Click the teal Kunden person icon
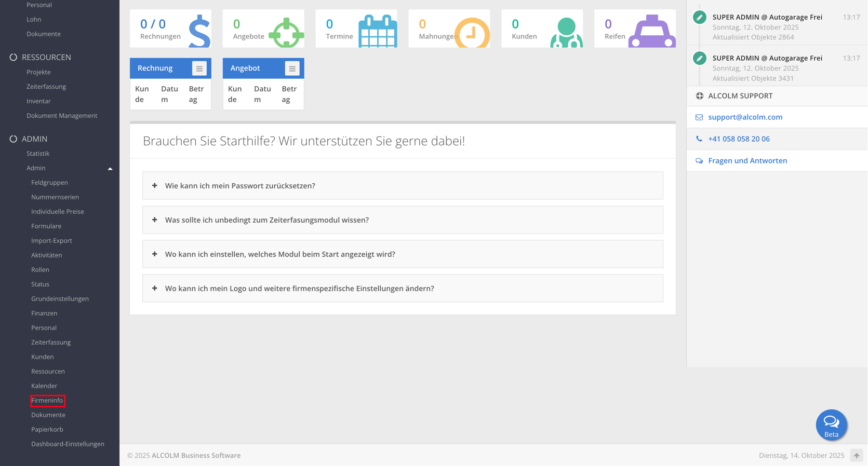This screenshot has width=868, height=466. pyautogui.click(x=566, y=32)
